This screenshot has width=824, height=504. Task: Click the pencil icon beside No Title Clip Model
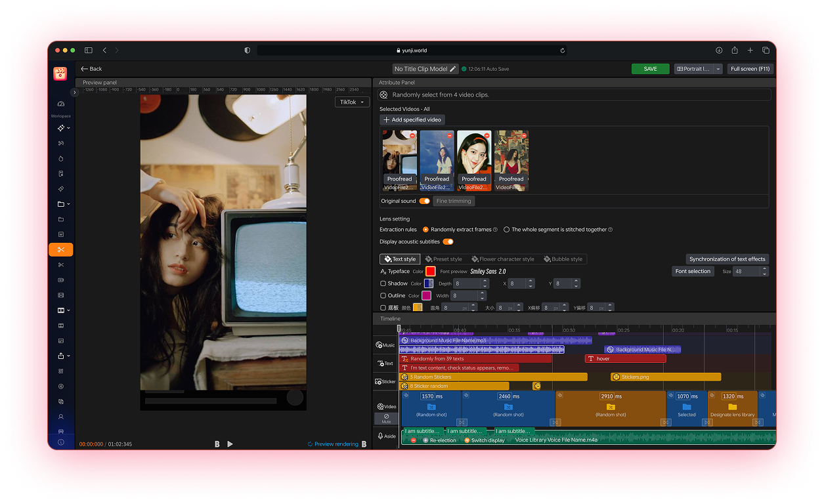(x=453, y=69)
